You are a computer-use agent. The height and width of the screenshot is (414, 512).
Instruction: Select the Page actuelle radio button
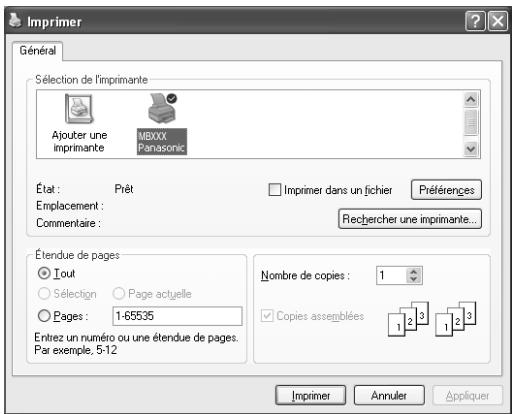tap(119, 294)
